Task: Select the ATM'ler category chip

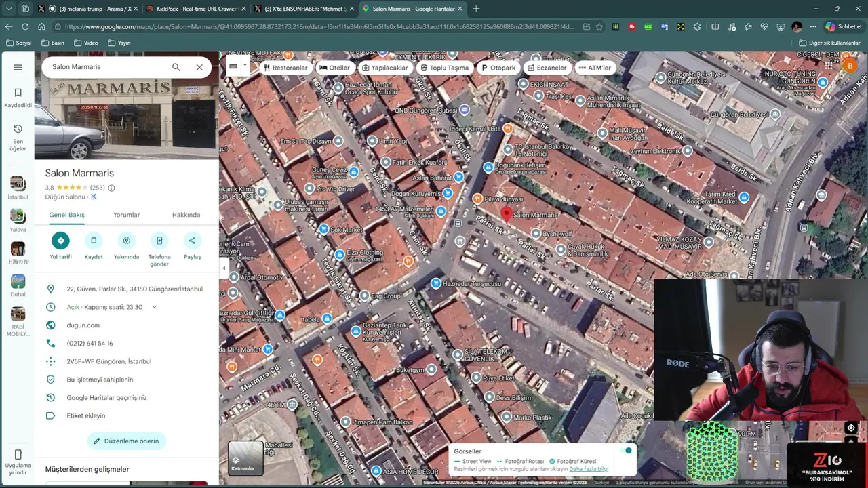Action: tap(595, 68)
